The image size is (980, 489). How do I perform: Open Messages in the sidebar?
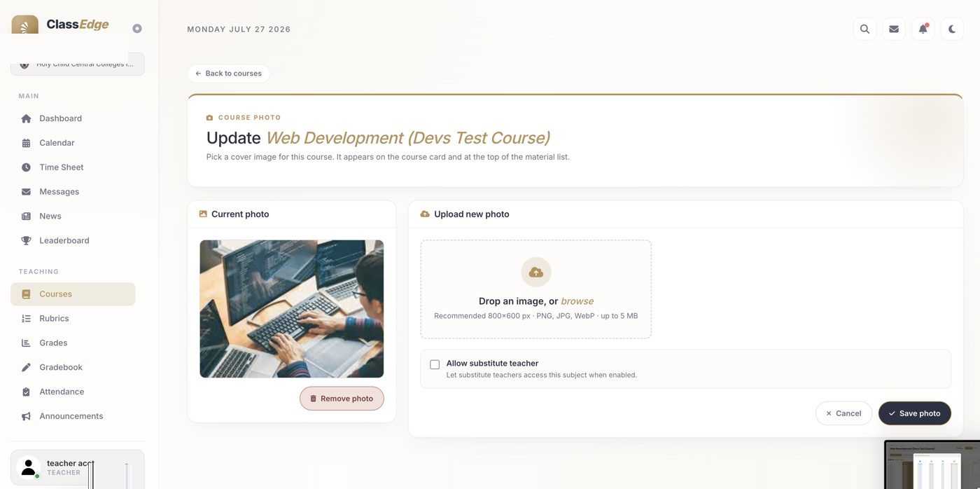(73, 192)
